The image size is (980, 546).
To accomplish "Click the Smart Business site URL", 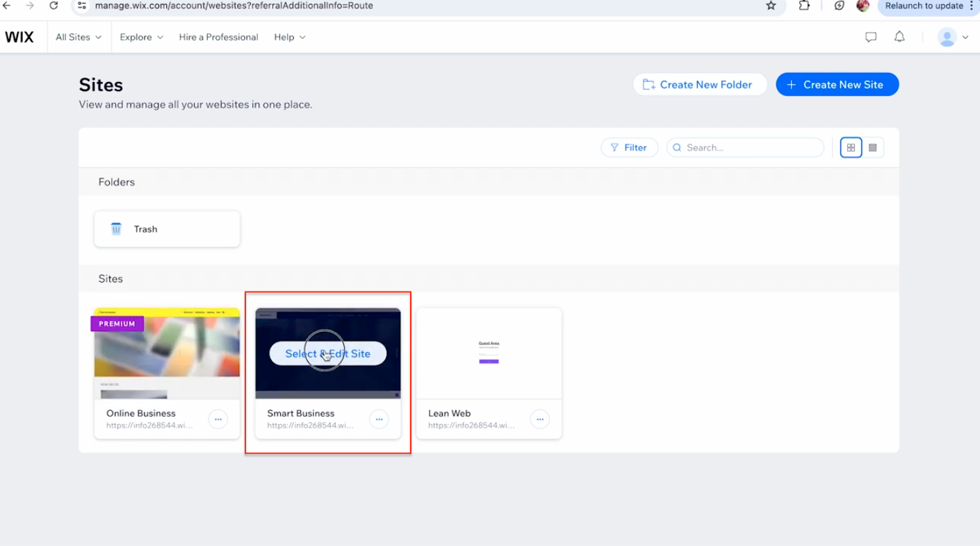I will [x=311, y=425].
